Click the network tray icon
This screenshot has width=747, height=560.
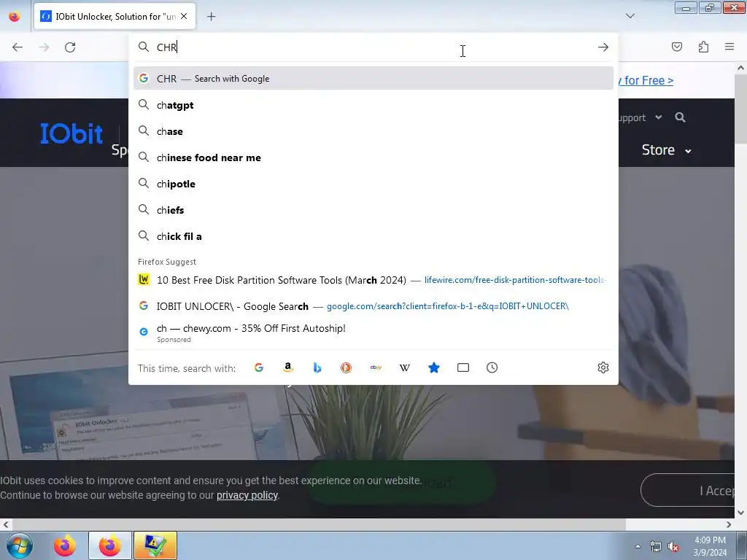tap(656, 547)
